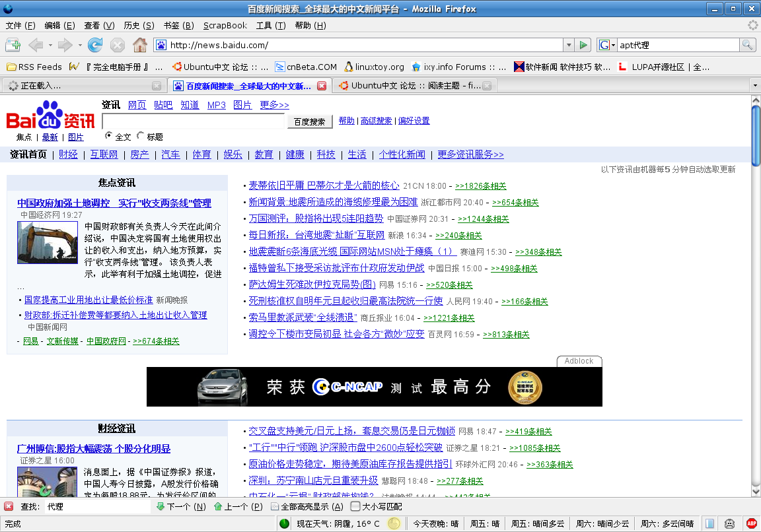Click the blue notebook icon in status bar

click(x=709, y=524)
